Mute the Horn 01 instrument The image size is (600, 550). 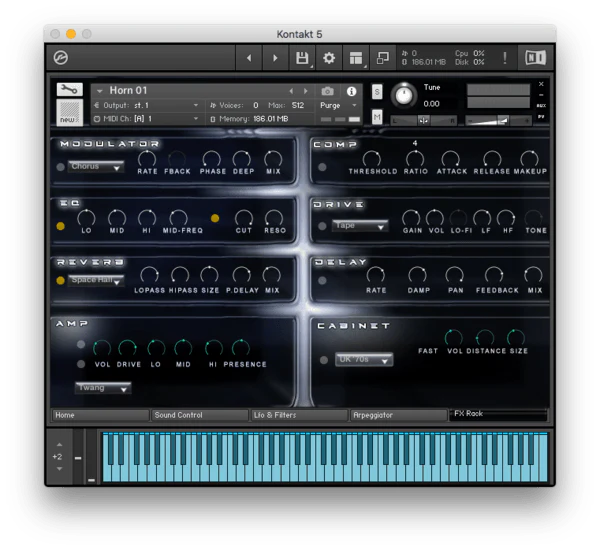pyautogui.click(x=377, y=117)
